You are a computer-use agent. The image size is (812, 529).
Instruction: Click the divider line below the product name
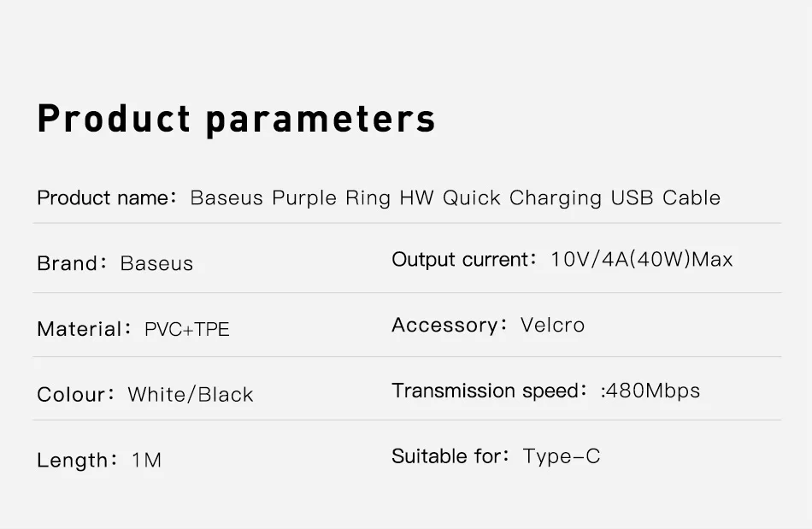(407, 223)
